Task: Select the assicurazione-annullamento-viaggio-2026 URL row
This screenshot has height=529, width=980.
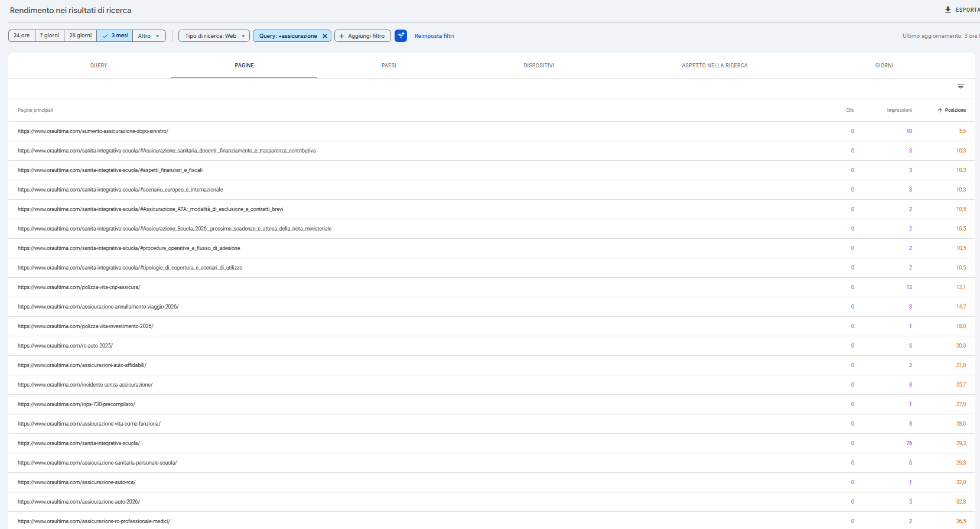Action: point(491,307)
